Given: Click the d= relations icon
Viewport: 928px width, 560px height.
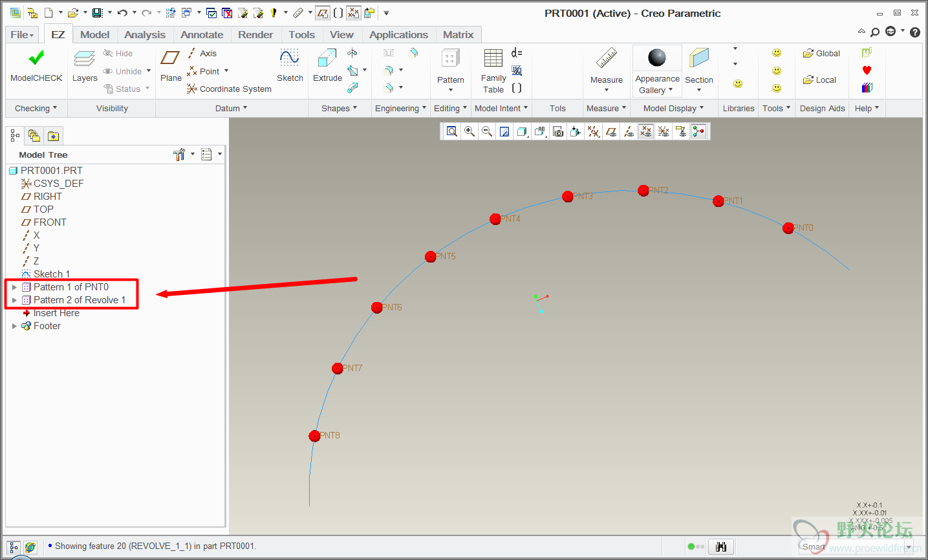Looking at the screenshot, I should pyautogui.click(x=517, y=53).
